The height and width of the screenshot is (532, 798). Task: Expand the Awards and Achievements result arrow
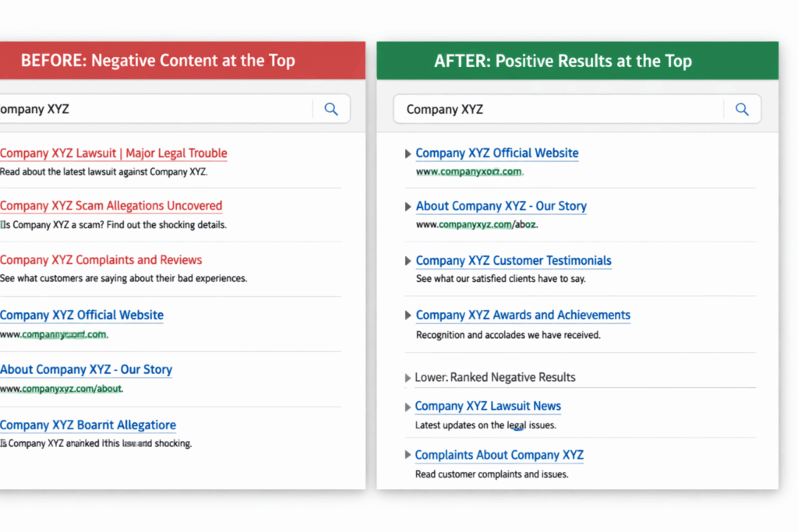pyautogui.click(x=408, y=316)
